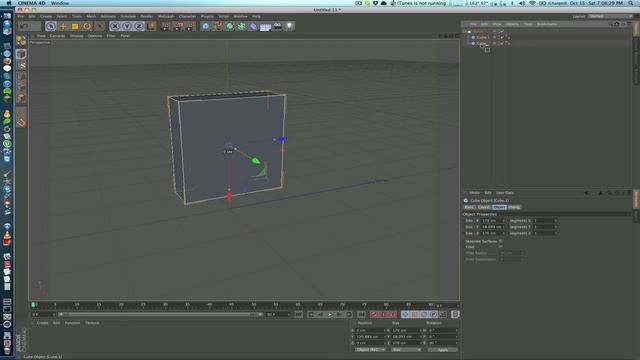640x360 pixels.
Task: Toggle the Y axis lock
Action: pyautogui.click(x=127, y=27)
